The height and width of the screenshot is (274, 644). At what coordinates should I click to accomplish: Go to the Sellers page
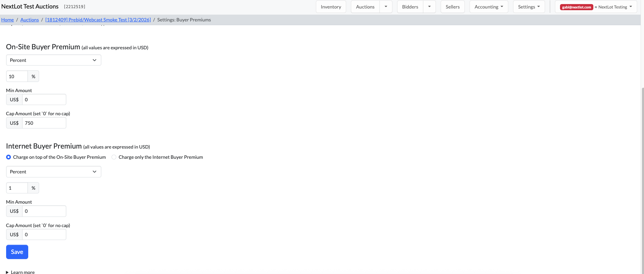(x=453, y=7)
